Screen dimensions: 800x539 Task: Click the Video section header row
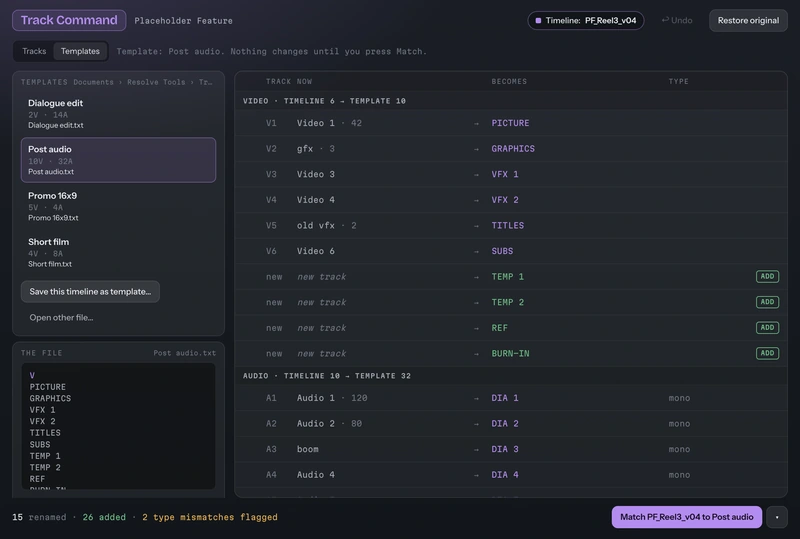coord(511,101)
